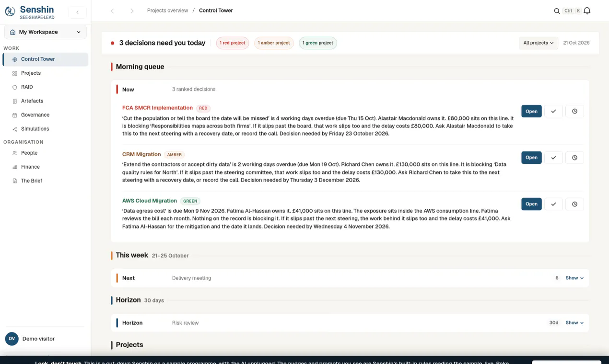
Task: Open notifications bell
Action: pyautogui.click(x=587, y=11)
